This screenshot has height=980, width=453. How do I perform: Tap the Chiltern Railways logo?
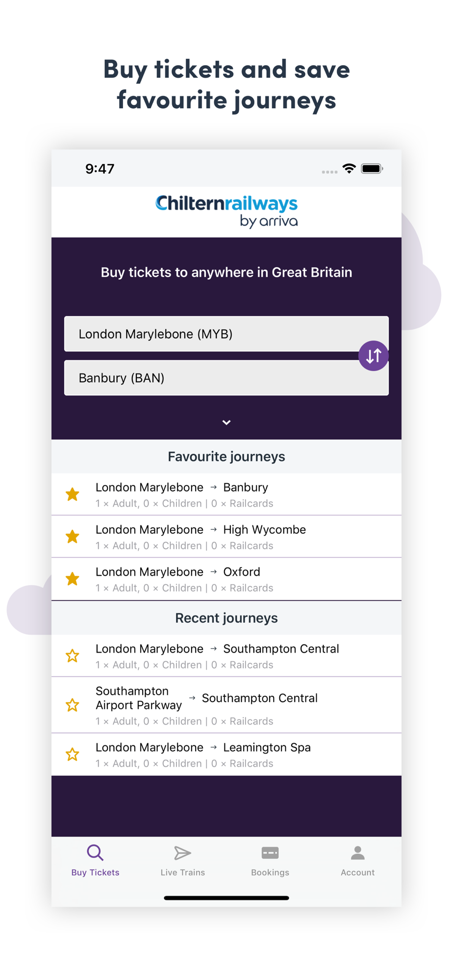click(226, 211)
